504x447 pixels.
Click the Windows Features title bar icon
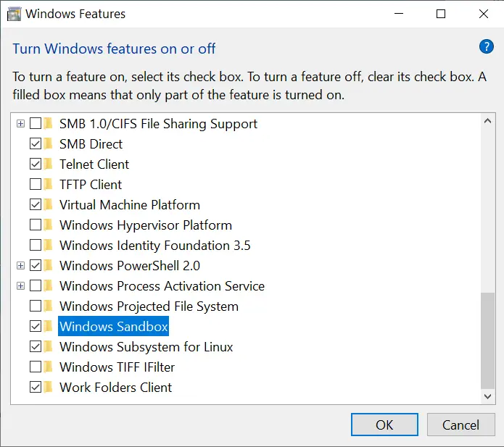[x=14, y=14]
